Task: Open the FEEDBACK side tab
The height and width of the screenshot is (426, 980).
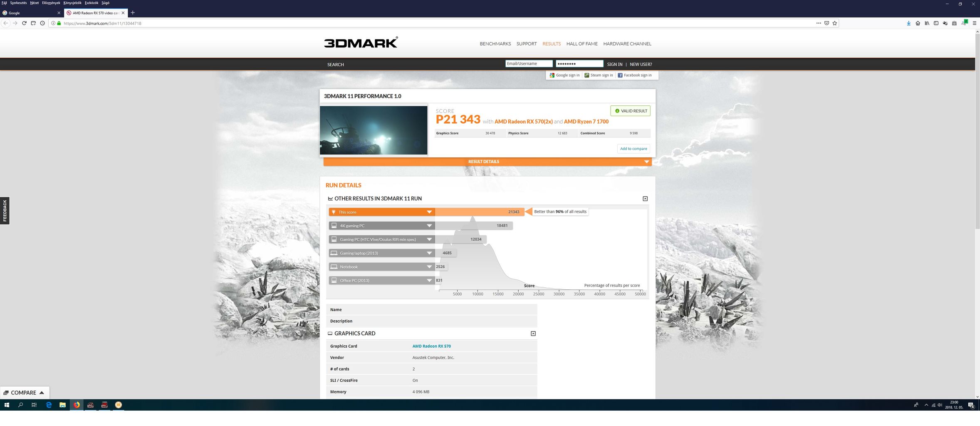Action: point(5,211)
